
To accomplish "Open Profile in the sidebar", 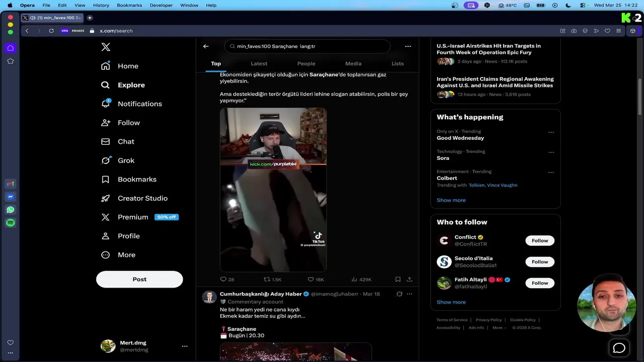I will click(120, 236).
